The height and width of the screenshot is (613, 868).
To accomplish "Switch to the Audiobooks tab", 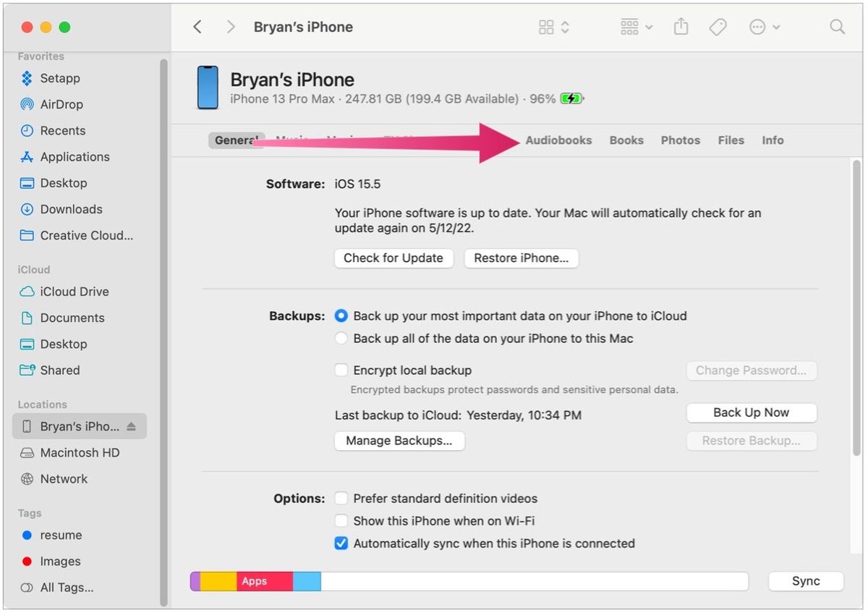I will point(558,140).
